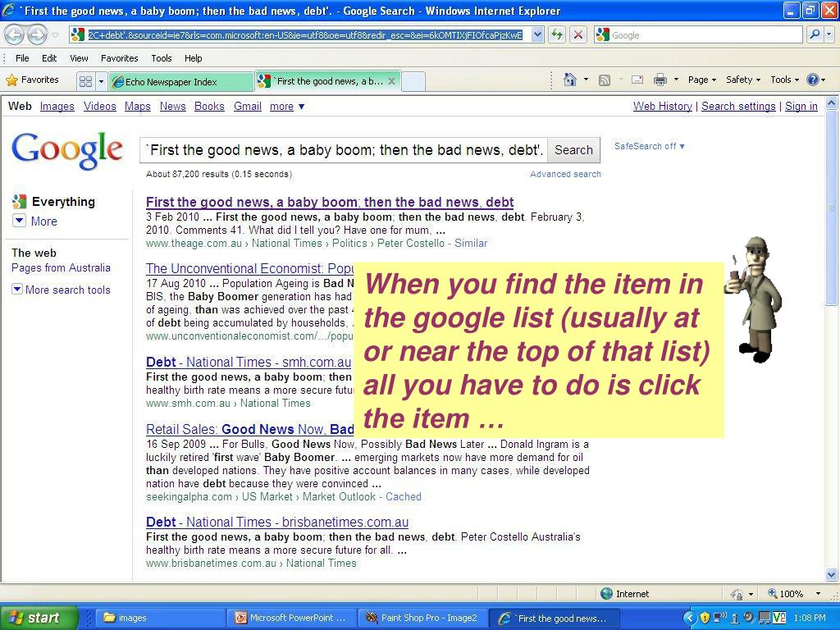Open the View menu
The height and width of the screenshot is (630, 840).
[x=79, y=58]
